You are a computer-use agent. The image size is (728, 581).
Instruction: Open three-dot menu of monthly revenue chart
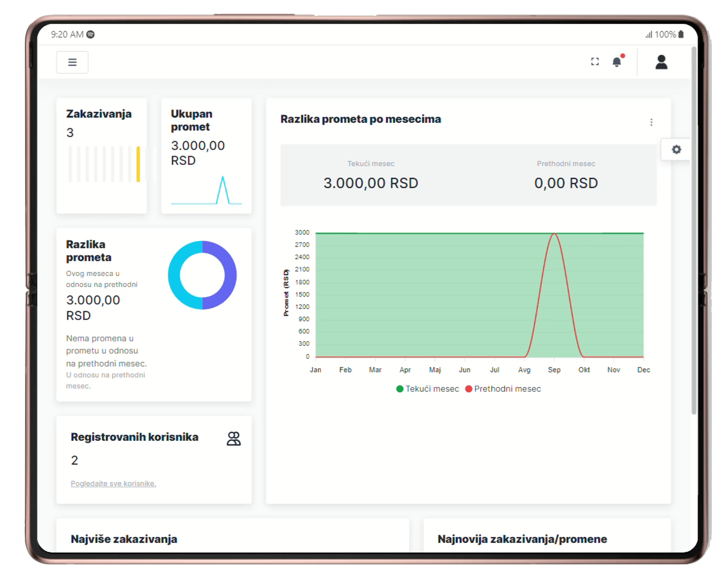(x=651, y=122)
